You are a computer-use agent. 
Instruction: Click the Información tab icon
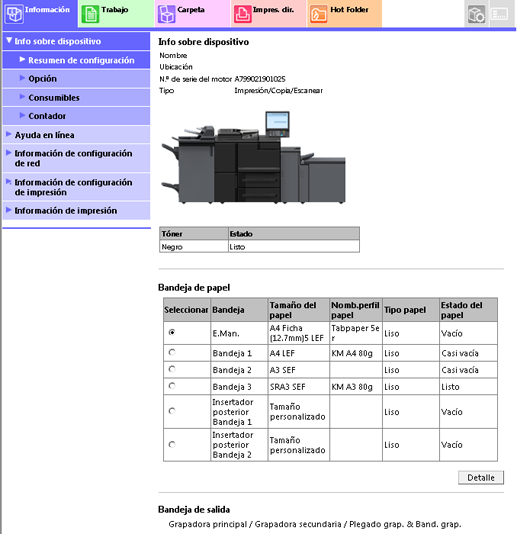click(x=14, y=14)
